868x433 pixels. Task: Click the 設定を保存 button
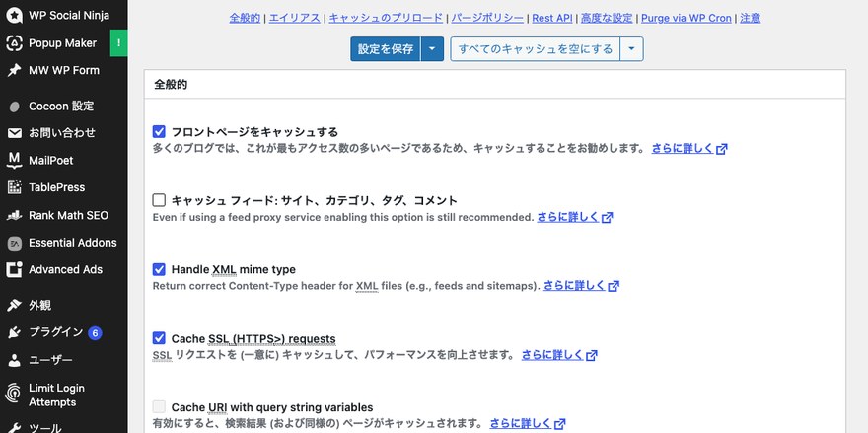386,49
